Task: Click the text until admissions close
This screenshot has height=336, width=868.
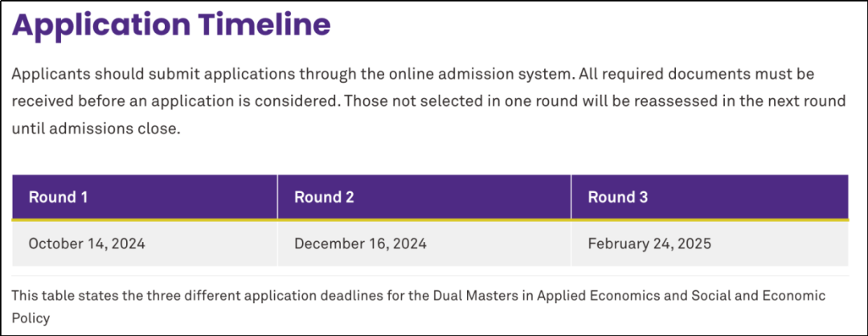Action: [x=93, y=129]
